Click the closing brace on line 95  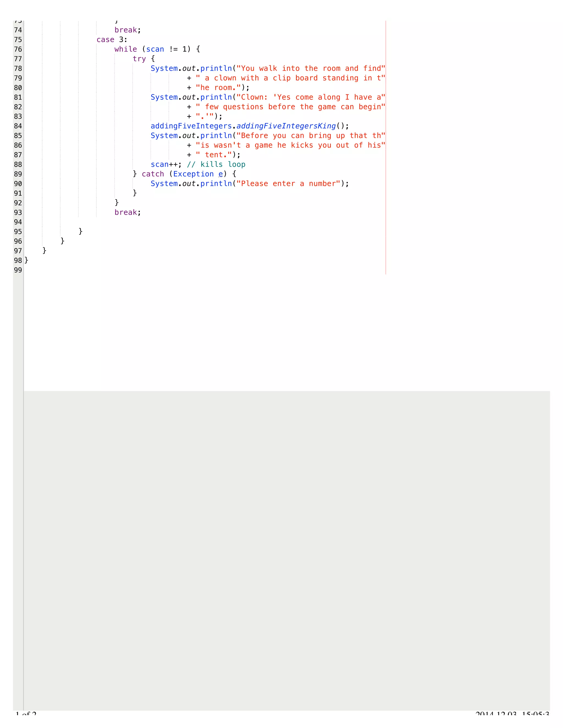pos(80,231)
